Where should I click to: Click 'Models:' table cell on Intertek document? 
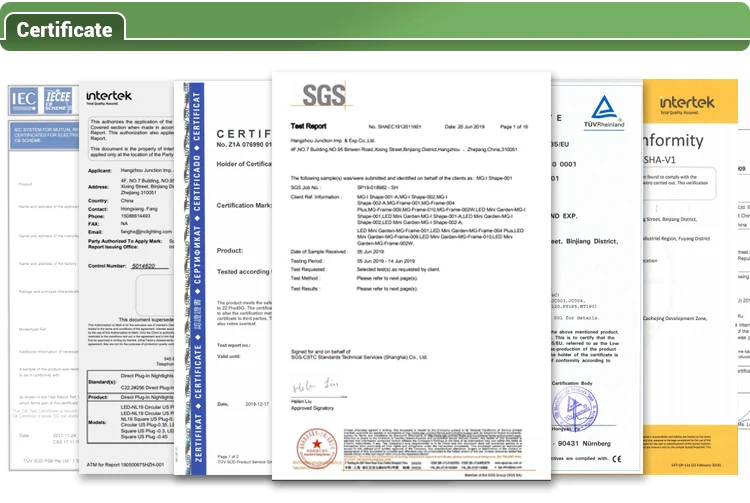point(102,422)
